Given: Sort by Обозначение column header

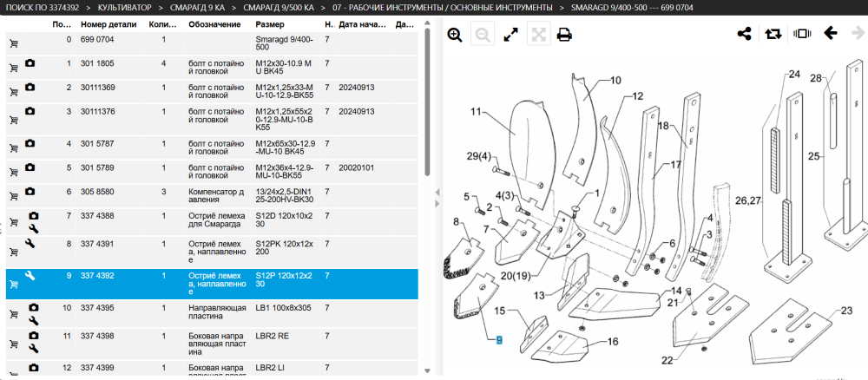Looking at the screenshot, I should (214, 25).
